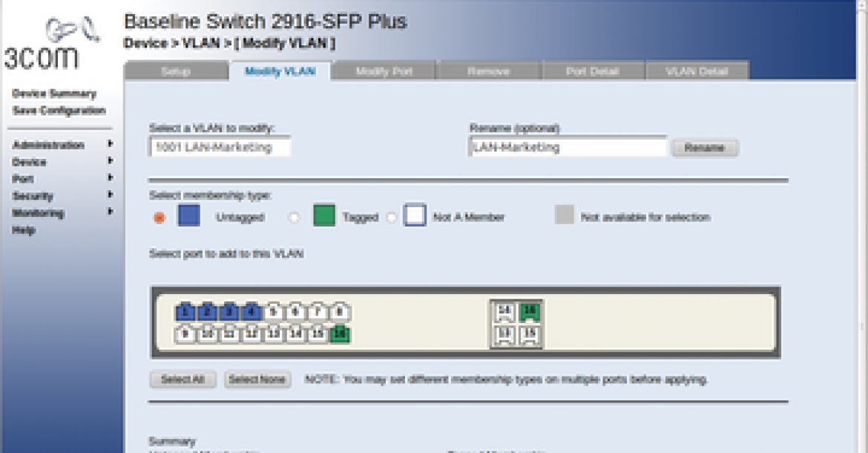
Task: Click the Select All button
Action: [183, 379]
